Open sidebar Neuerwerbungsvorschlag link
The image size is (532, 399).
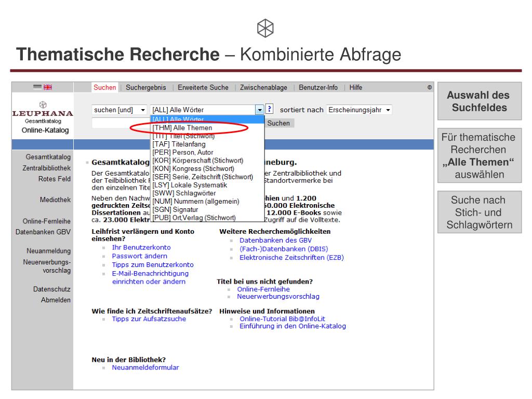(x=47, y=267)
